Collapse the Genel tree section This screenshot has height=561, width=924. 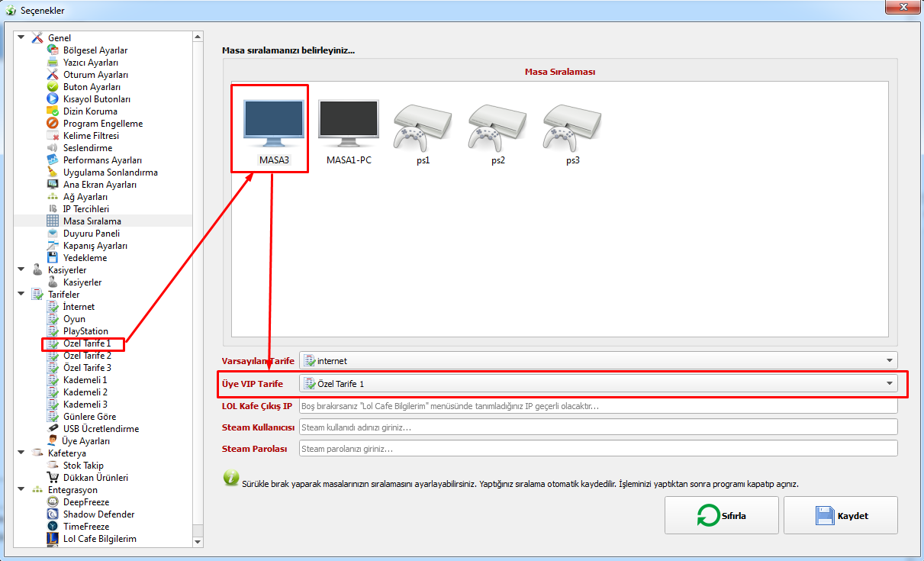pos(21,37)
